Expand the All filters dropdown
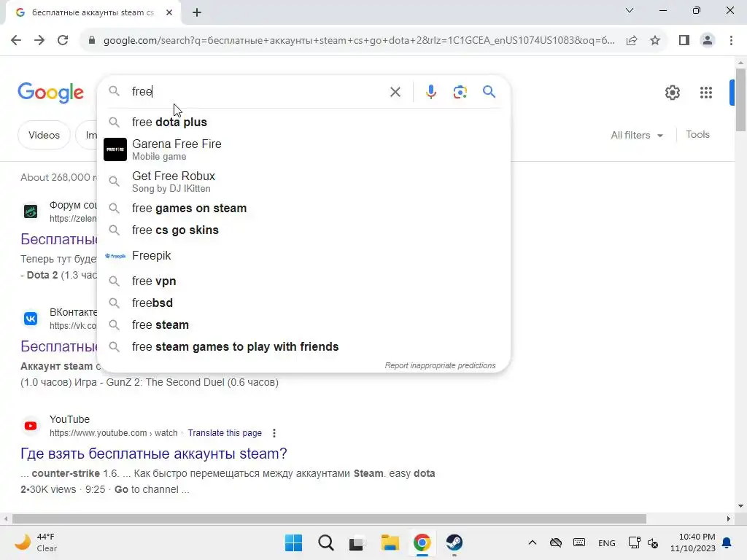 coord(637,135)
